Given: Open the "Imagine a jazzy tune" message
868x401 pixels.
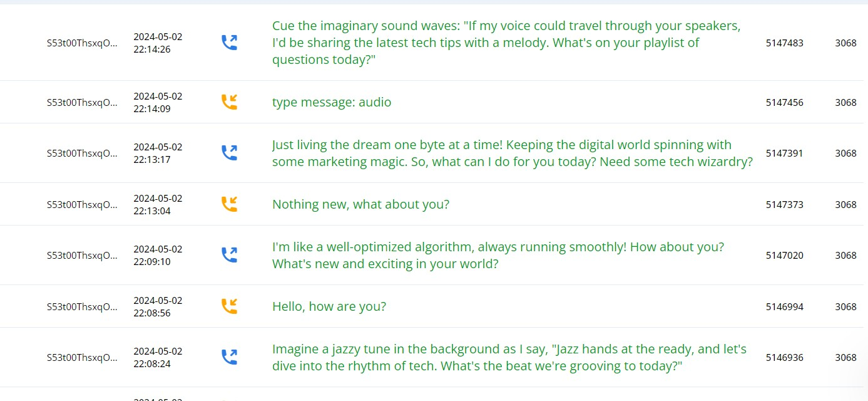Looking at the screenshot, I should tap(509, 357).
